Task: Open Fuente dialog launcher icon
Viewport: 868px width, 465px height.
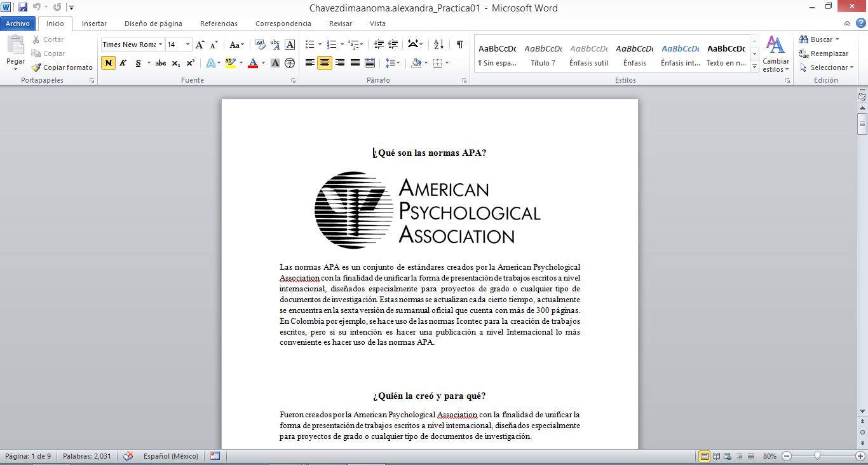Action: point(294,81)
